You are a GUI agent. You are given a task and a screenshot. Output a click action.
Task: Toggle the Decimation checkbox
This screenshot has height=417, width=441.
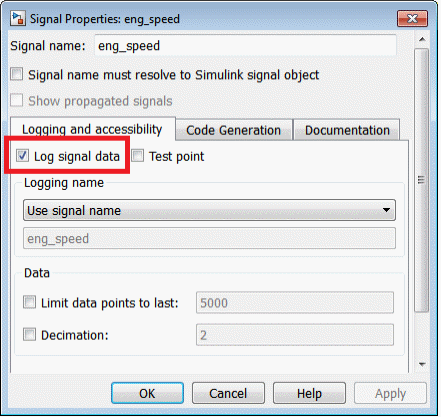[29, 334]
